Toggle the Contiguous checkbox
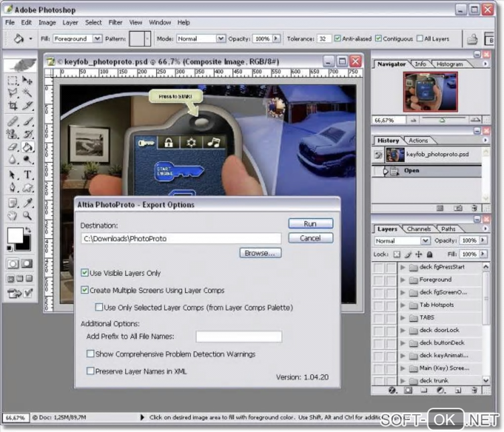504x432 pixels. (x=378, y=39)
